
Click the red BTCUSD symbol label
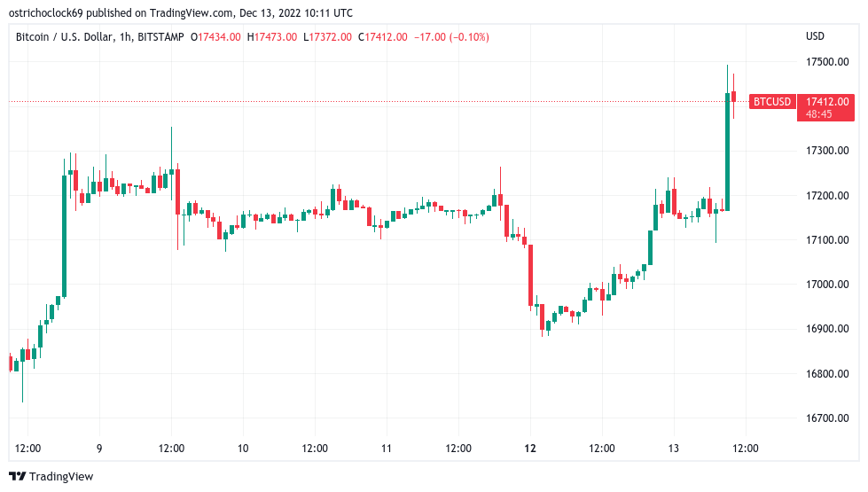click(x=770, y=102)
